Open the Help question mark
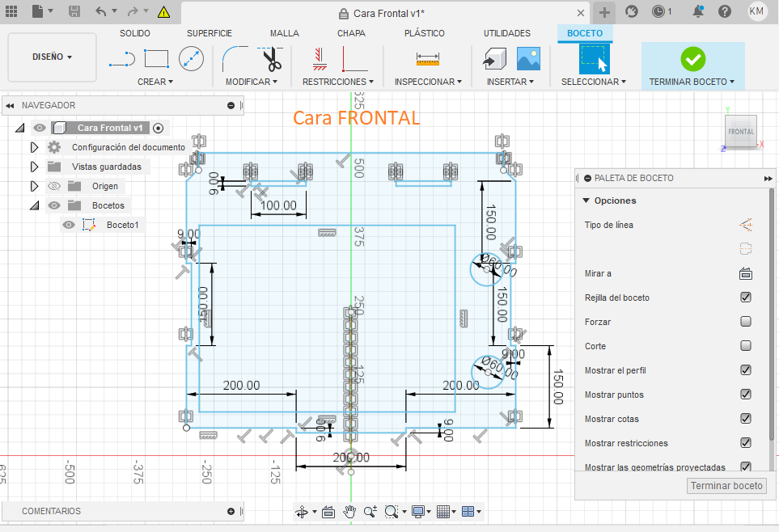Screen dimensions: 779x532 click(x=725, y=11)
